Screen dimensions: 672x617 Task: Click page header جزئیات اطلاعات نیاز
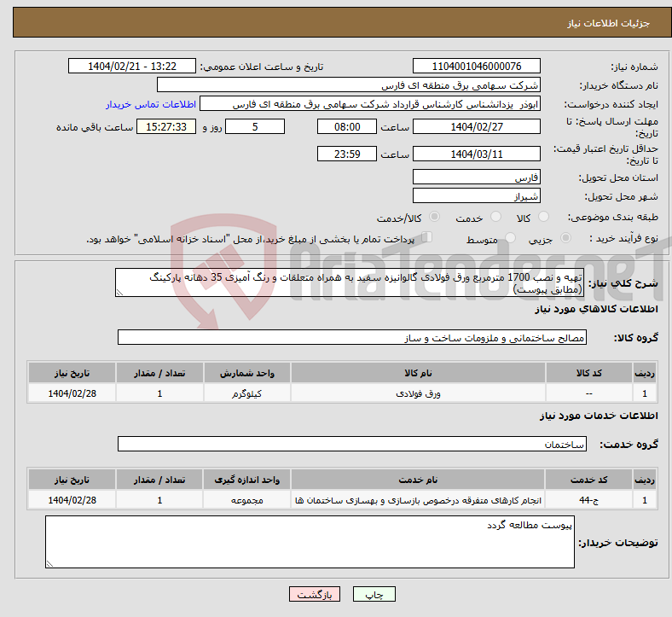pos(609,23)
